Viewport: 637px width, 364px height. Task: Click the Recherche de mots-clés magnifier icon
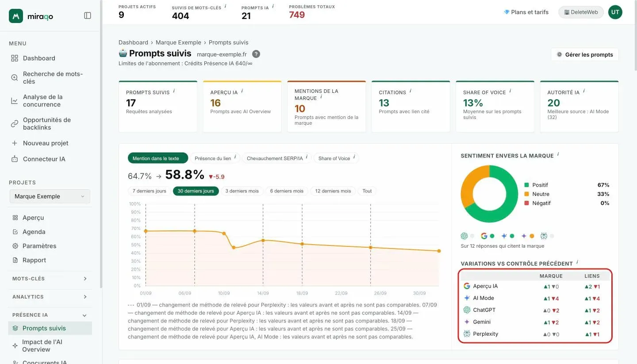pyautogui.click(x=15, y=78)
